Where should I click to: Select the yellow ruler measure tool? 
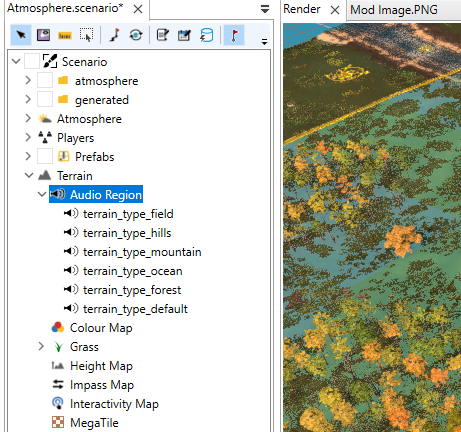click(x=65, y=35)
